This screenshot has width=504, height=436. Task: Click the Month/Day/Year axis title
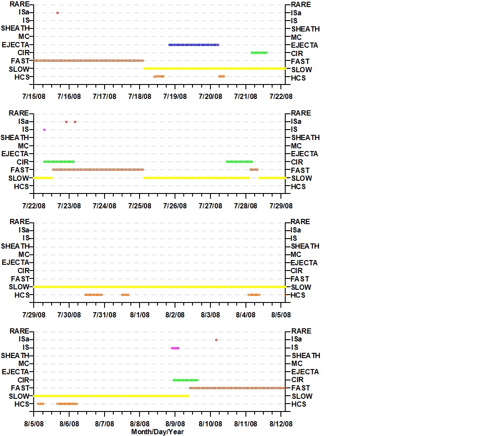click(157, 432)
